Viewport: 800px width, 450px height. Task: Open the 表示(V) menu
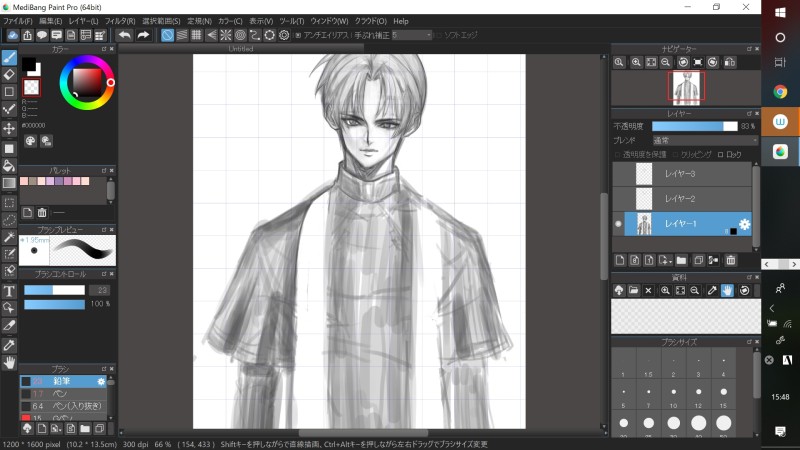(261, 21)
